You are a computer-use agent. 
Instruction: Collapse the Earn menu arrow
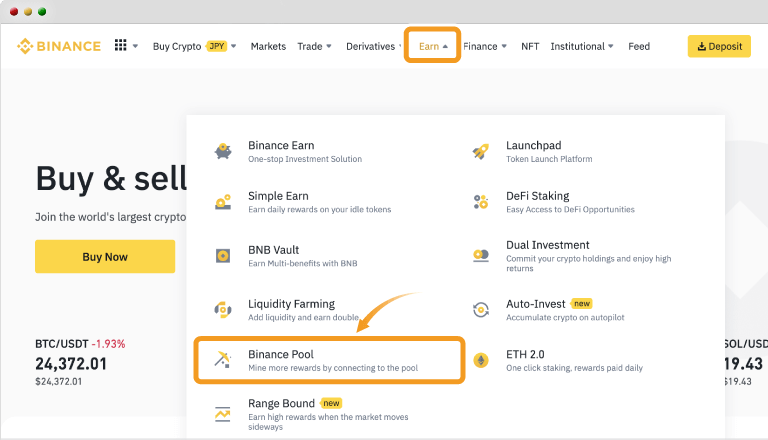445,47
